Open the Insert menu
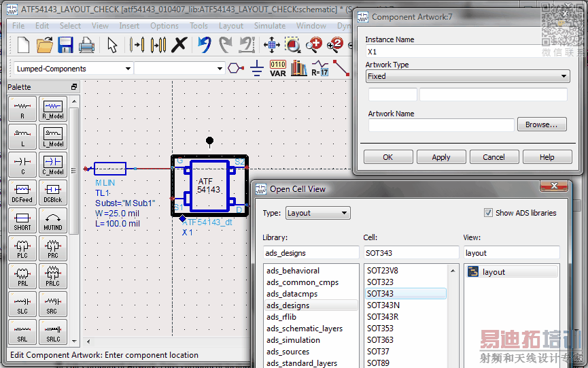588x368 pixels. [x=129, y=26]
